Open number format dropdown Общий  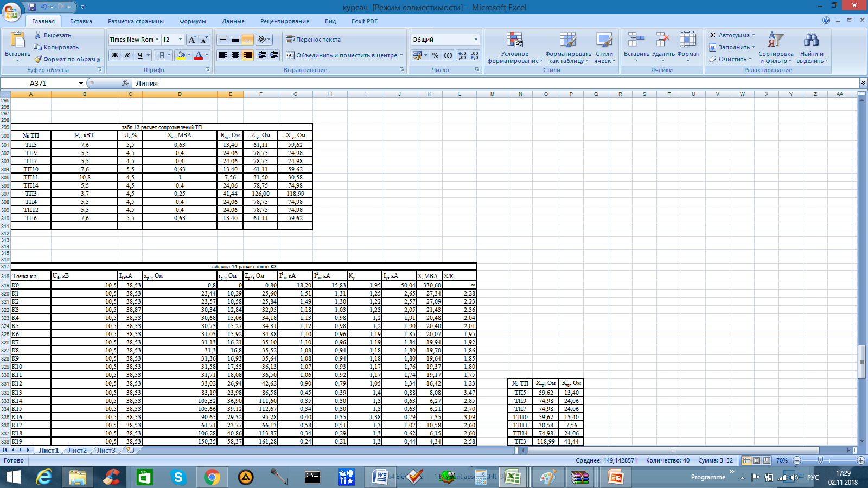click(476, 40)
